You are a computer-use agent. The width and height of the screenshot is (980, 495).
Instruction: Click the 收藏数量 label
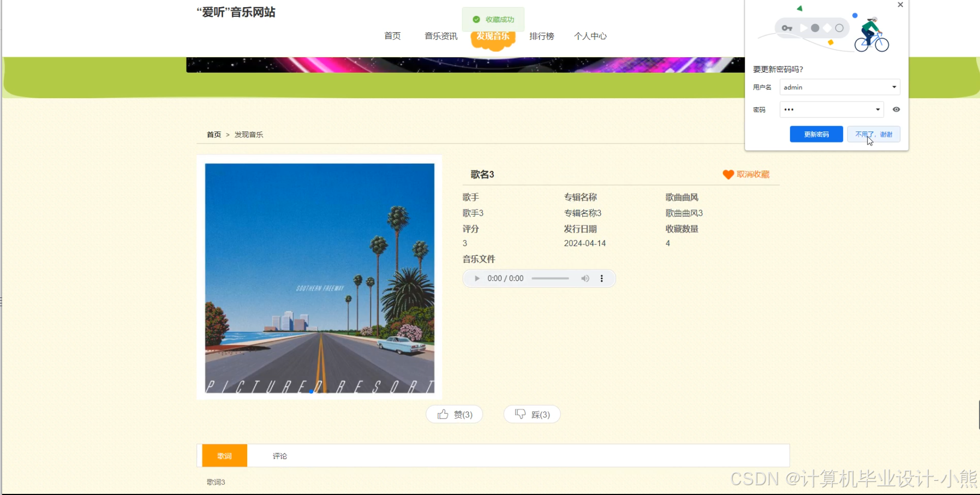pos(682,229)
